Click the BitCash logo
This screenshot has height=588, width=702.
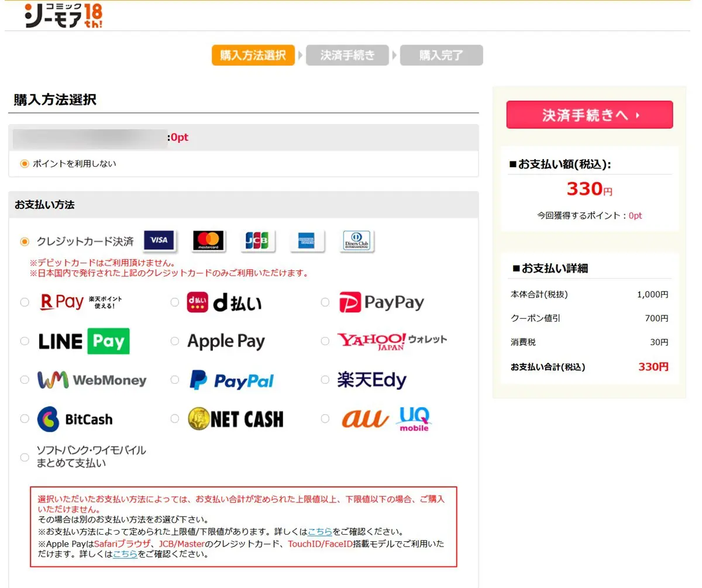click(x=74, y=419)
